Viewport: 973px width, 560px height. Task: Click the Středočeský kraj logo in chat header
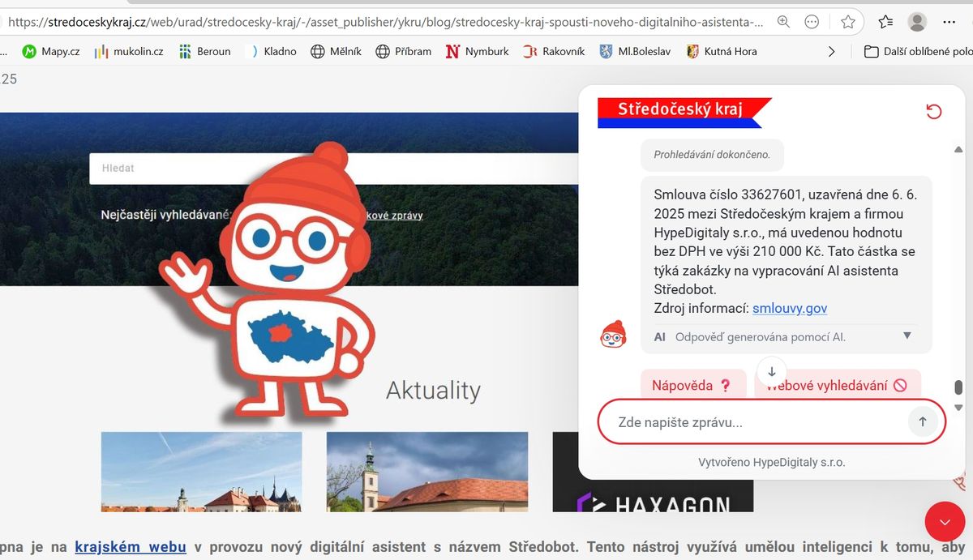click(x=684, y=113)
